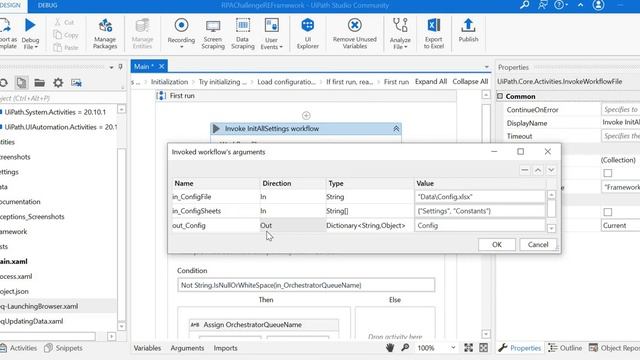This screenshot has width=640, height=360.
Task: Open the Imports panel
Action: 225,348
